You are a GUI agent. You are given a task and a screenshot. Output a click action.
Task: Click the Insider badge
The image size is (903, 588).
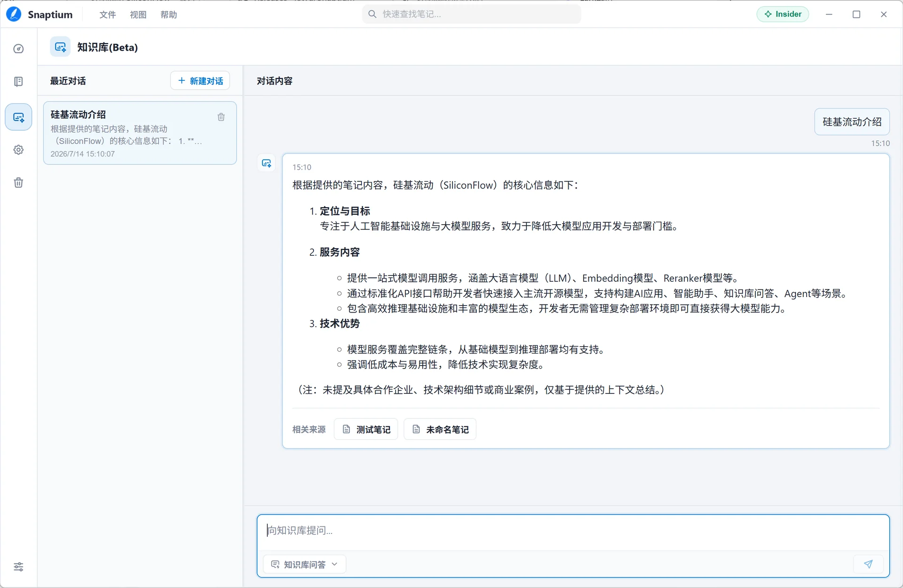[783, 14]
